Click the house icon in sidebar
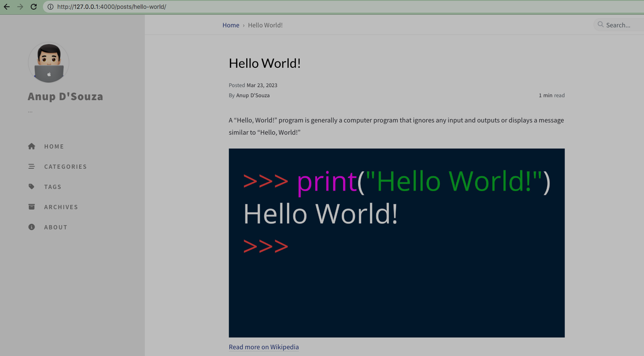Image resolution: width=644 pixels, height=356 pixels. pos(32,146)
